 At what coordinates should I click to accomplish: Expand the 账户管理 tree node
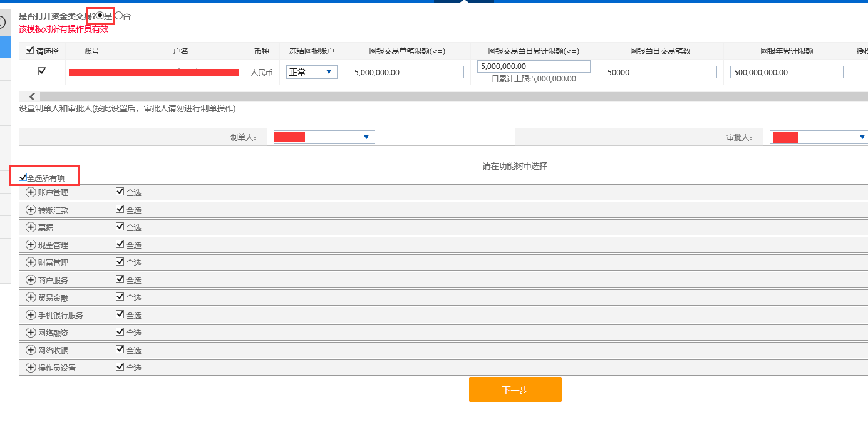pos(31,192)
